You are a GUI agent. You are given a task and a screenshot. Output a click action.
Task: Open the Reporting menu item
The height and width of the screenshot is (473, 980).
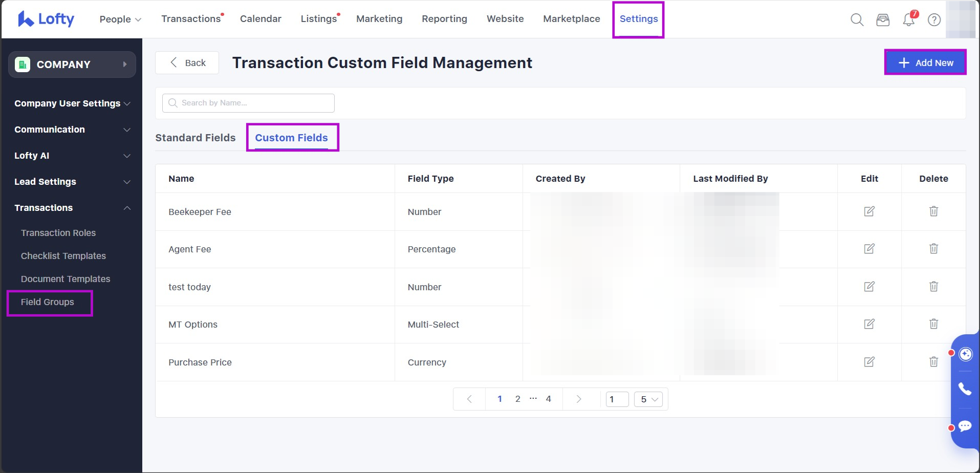[x=444, y=19]
